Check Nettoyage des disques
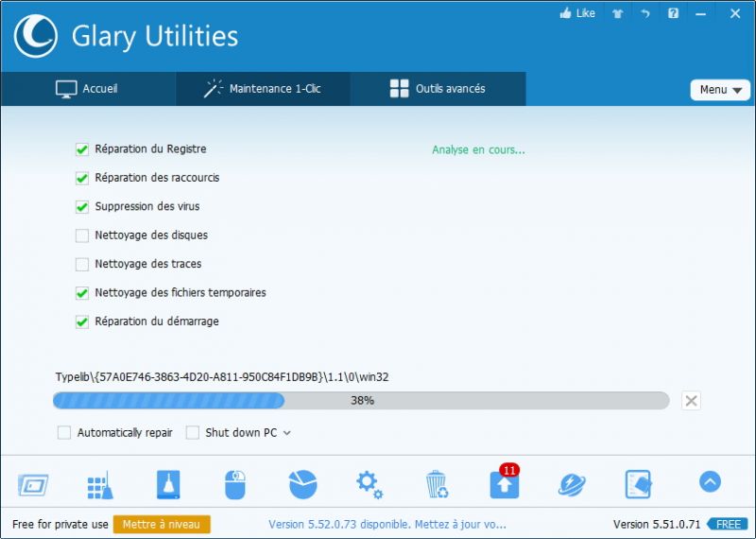Viewport: 756px width, 539px height. (x=82, y=235)
